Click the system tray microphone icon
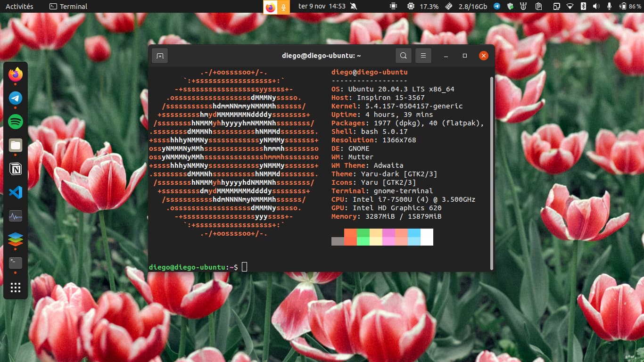 coord(609,7)
